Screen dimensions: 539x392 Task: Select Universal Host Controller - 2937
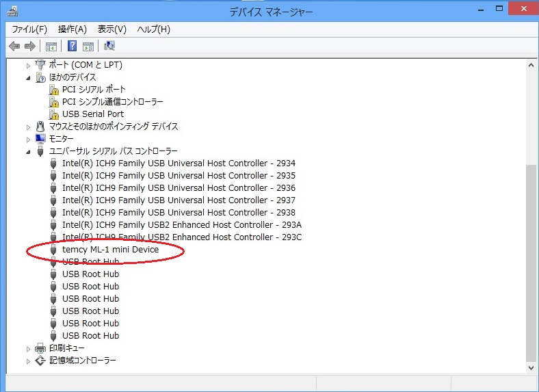179,200
